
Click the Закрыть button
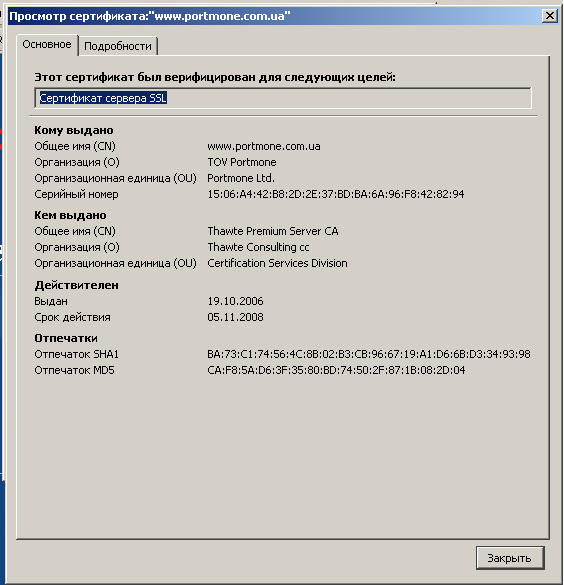[510, 558]
